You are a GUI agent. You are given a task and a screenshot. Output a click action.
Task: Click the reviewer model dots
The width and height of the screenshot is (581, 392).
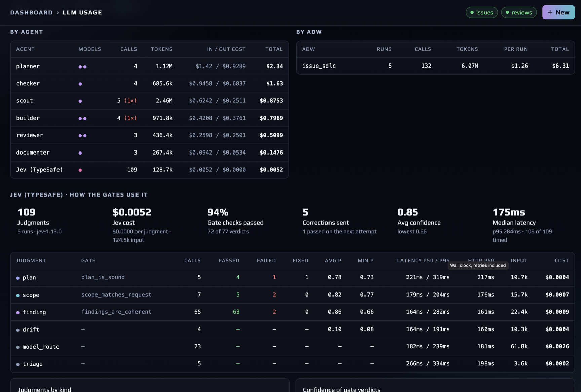tap(83, 135)
